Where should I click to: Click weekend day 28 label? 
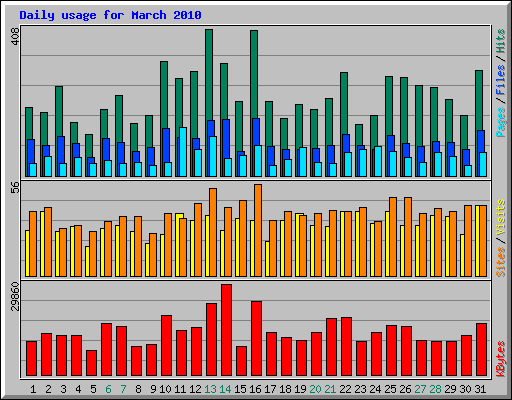click(x=435, y=389)
